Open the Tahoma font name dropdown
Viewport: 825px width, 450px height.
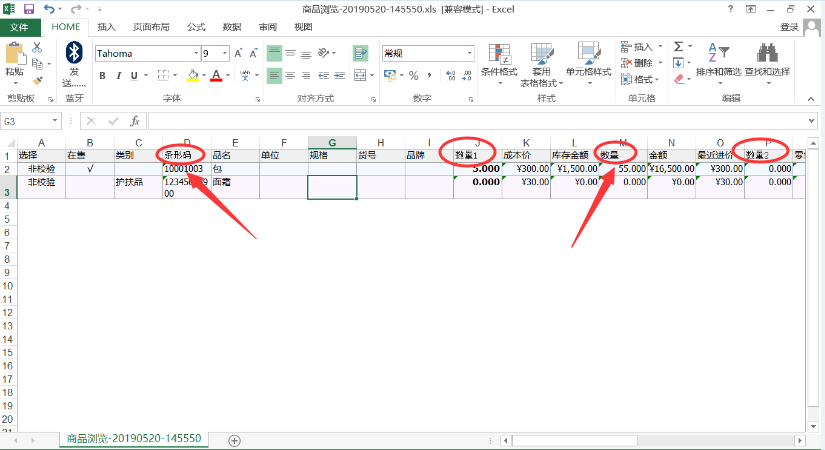pyautogui.click(x=195, y=53)
